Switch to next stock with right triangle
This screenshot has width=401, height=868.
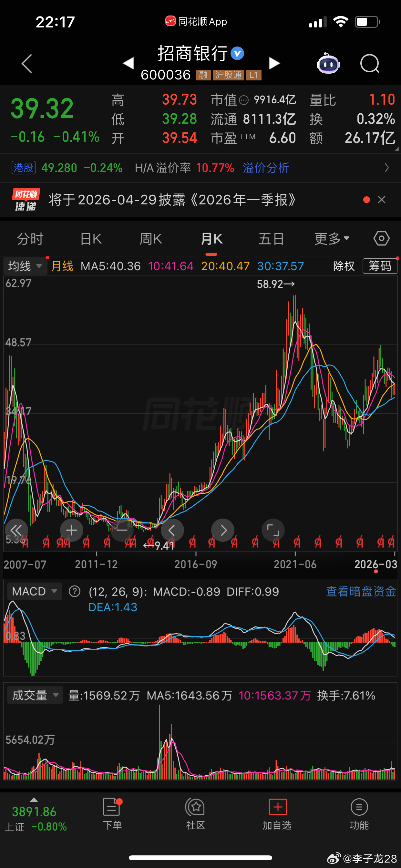(274, 63)
